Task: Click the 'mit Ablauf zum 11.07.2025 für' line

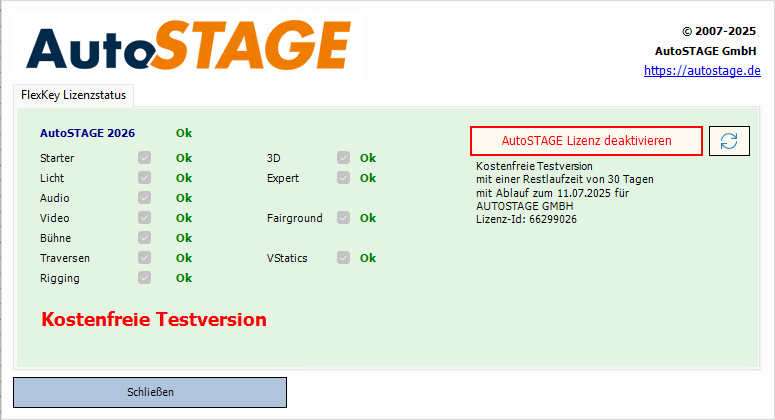Action: (x=553, y=193)
